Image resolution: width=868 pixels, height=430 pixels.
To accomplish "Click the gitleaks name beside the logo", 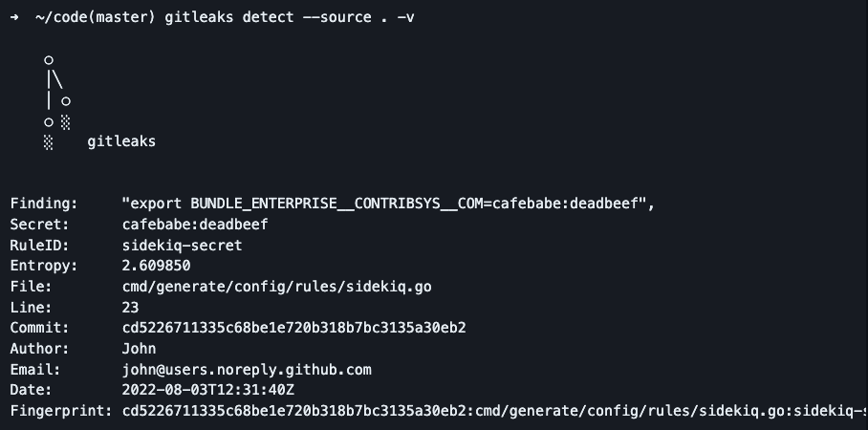I will 120,141.
